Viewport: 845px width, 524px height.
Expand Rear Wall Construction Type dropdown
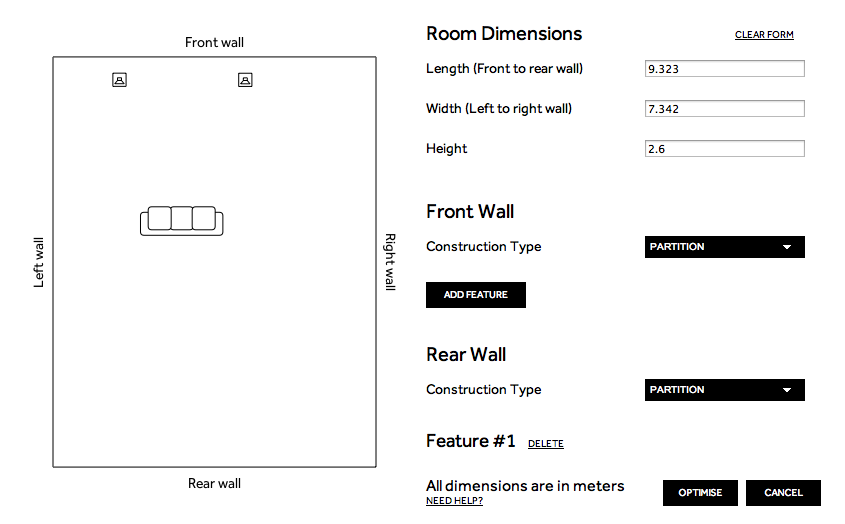pos(724,390)
